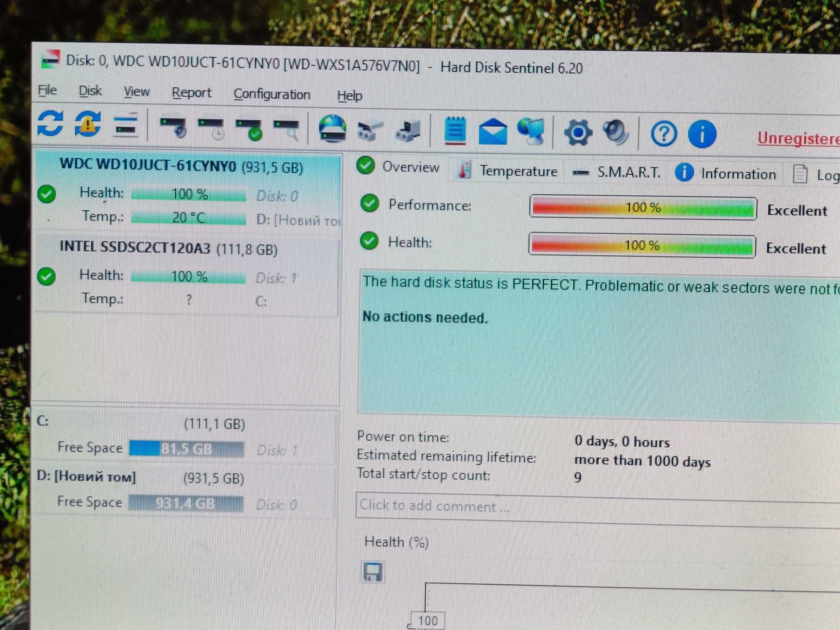Click green check icon next to Performance
The height and width of the screenshot is (630, 840).
(370, 204)
